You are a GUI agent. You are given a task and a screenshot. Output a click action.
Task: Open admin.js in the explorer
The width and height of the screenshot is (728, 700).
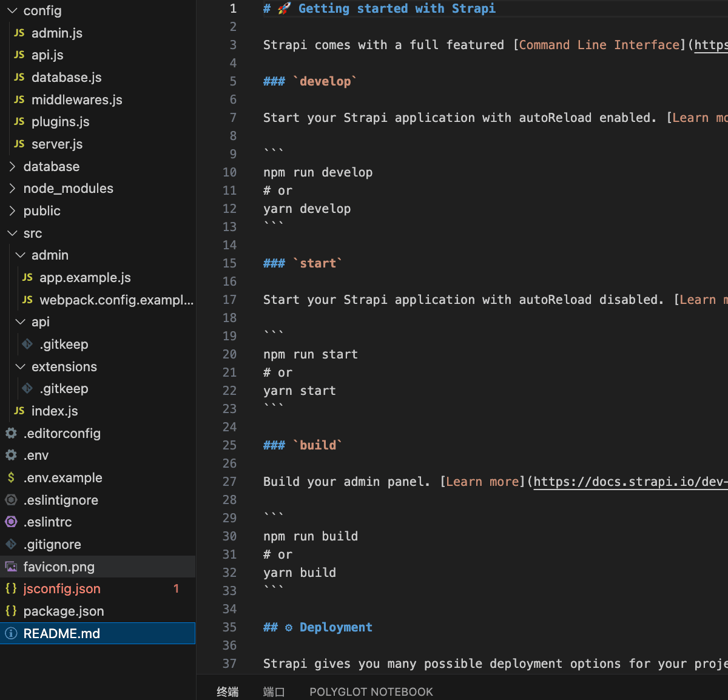[x=56, y=33]
